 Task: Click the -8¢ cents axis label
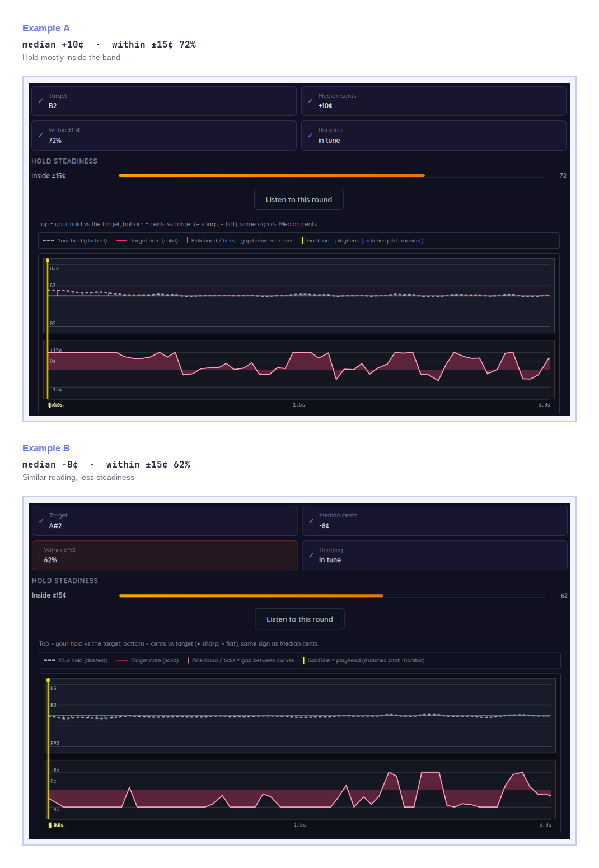click(55, 810)
